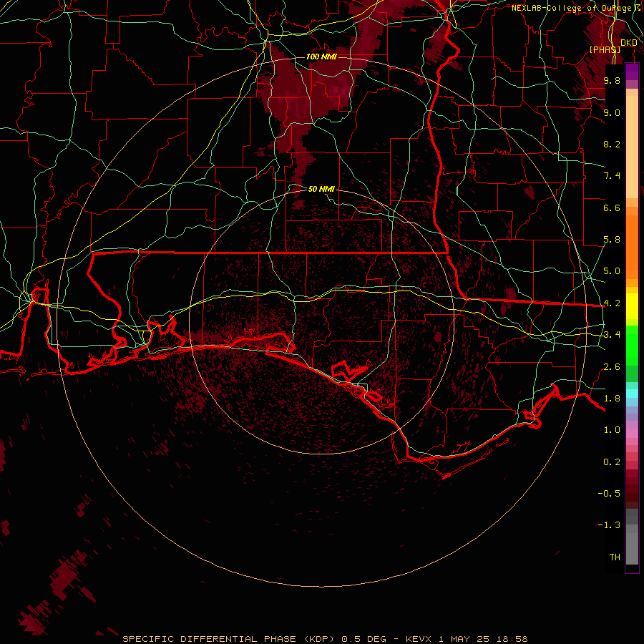Click the -1.3 scale value
Viewport: 644px width, 644px height.
coord(609,525)
